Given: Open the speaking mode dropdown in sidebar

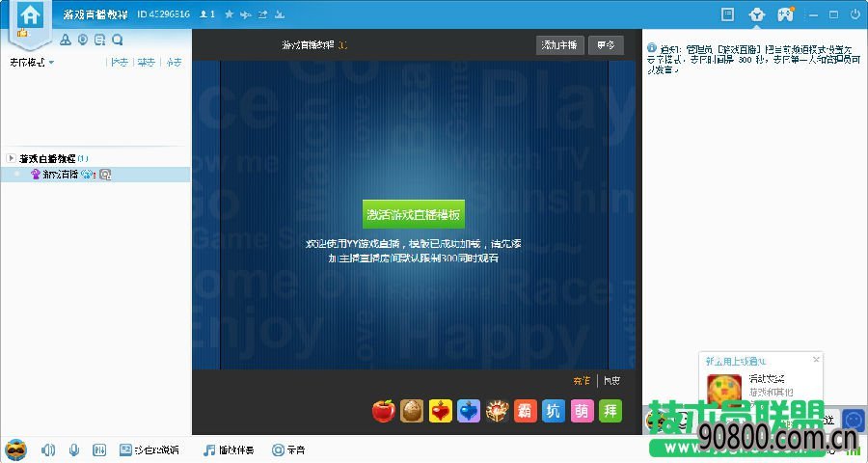Looking at the screenshot, I should coord(32,62).
